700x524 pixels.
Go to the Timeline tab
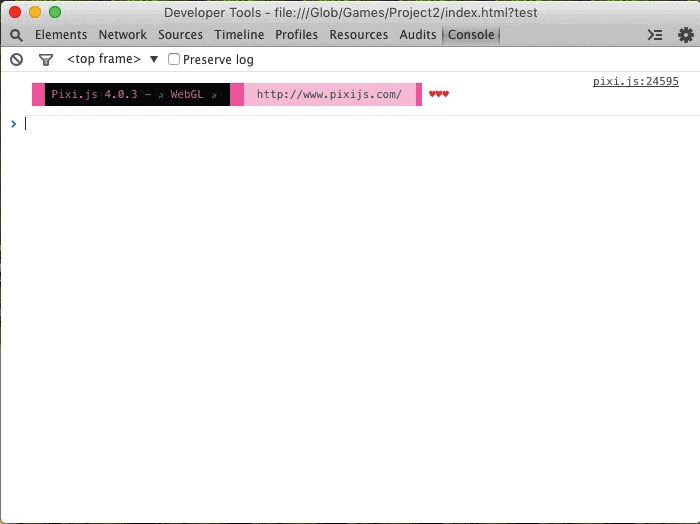pyautogui.click(x=239, y=35)
